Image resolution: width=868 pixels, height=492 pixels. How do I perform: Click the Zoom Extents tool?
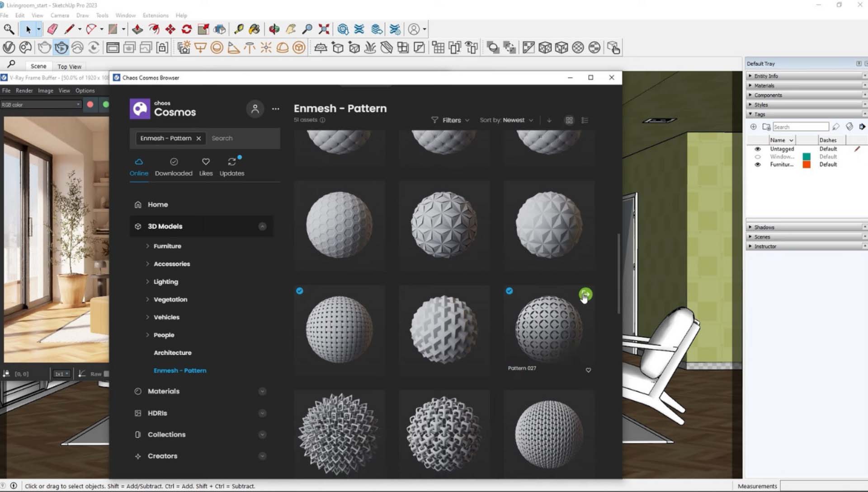click(x=324, y=29)
